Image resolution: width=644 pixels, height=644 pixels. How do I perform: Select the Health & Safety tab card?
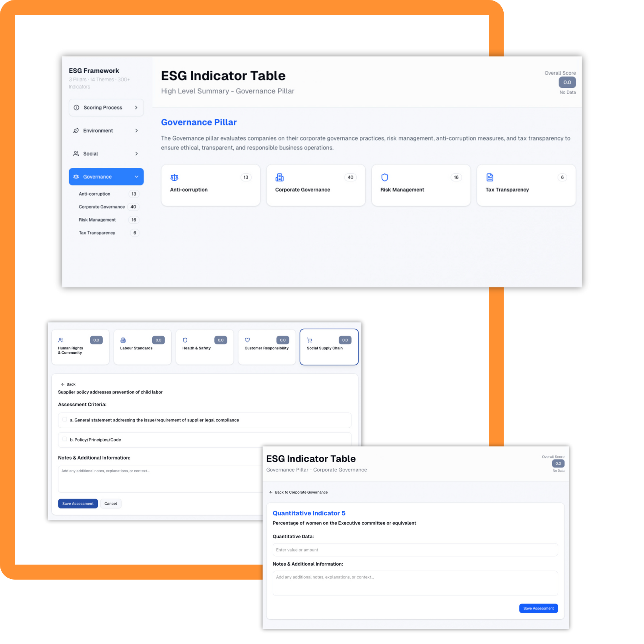pyautogui.click(x=204, y=347)
